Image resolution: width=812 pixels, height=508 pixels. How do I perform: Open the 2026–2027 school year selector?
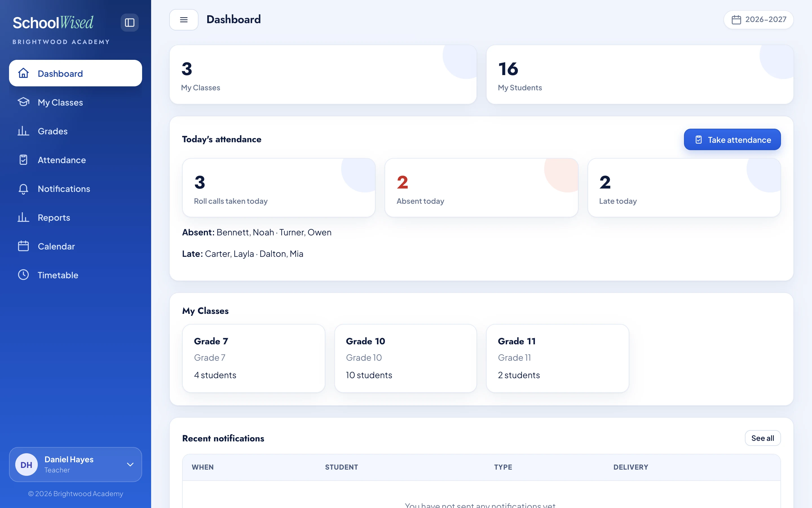tap(759, 20)
